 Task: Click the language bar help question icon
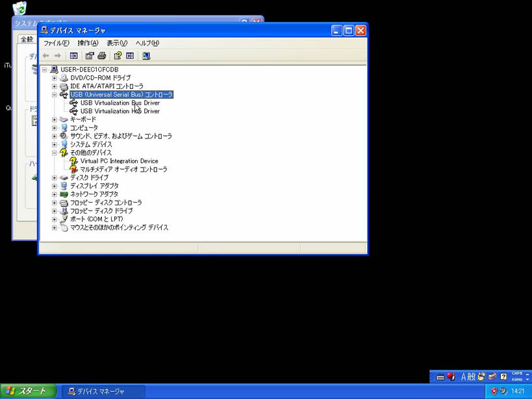tap(504, 376)
